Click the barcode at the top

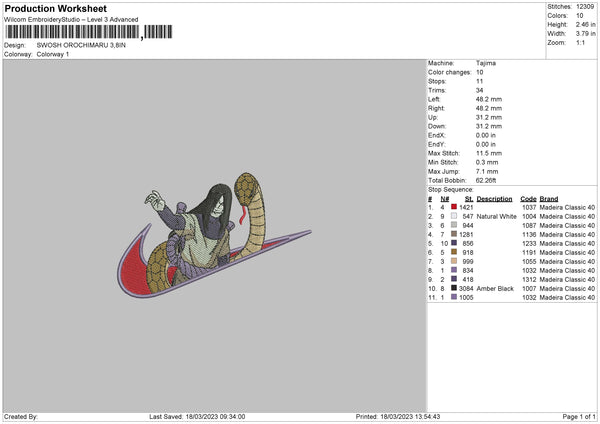click(x=89, y=32)
